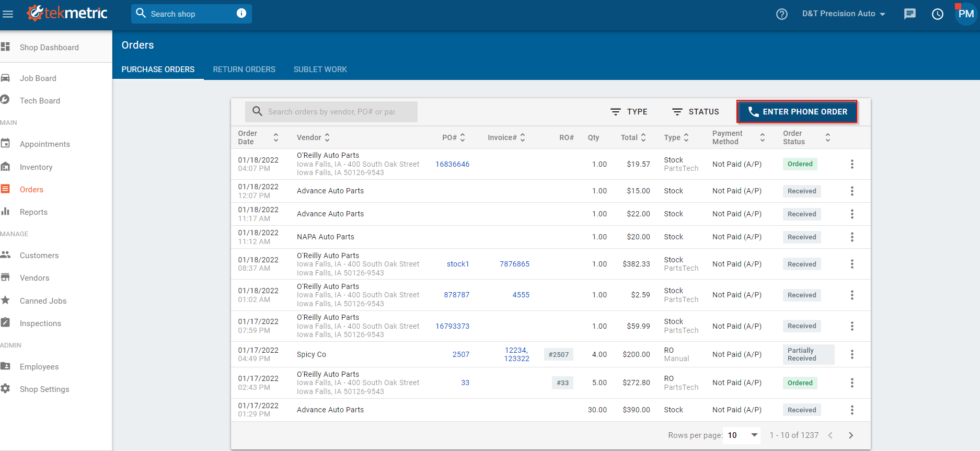Switch to Purchase Orders tab
This screenshot has width=980, height=451.
pyautogui.click(x=158, y=70)
